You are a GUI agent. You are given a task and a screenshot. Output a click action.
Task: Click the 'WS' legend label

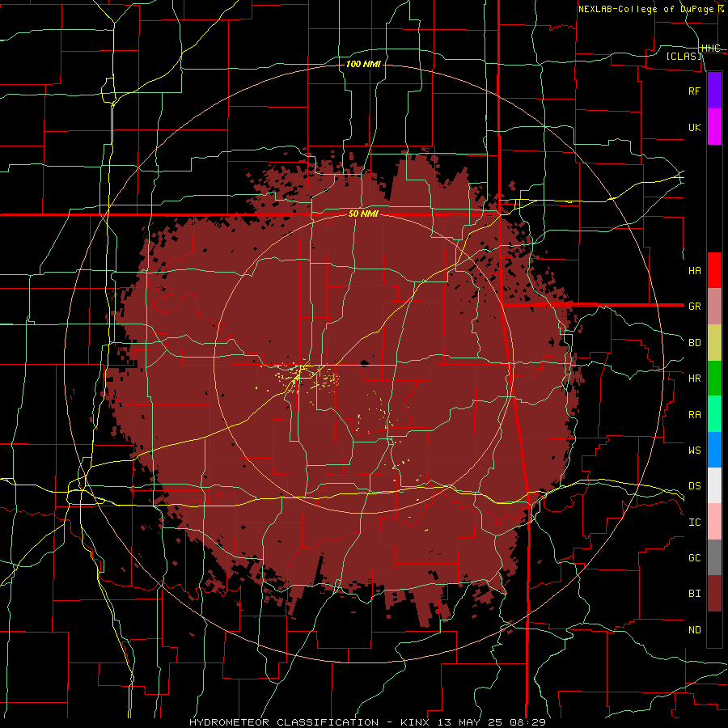tap(694, 450)
